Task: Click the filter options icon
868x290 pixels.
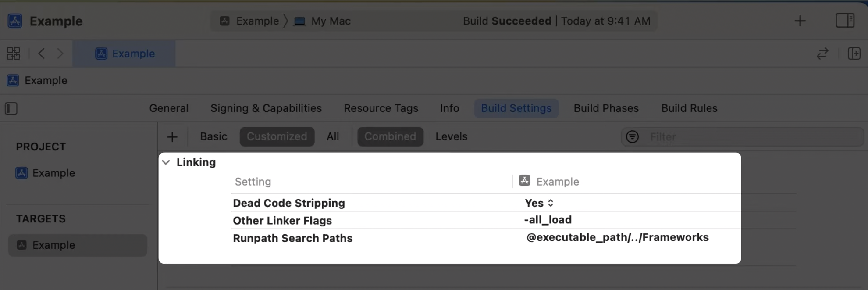Action: tap(632, 137)
